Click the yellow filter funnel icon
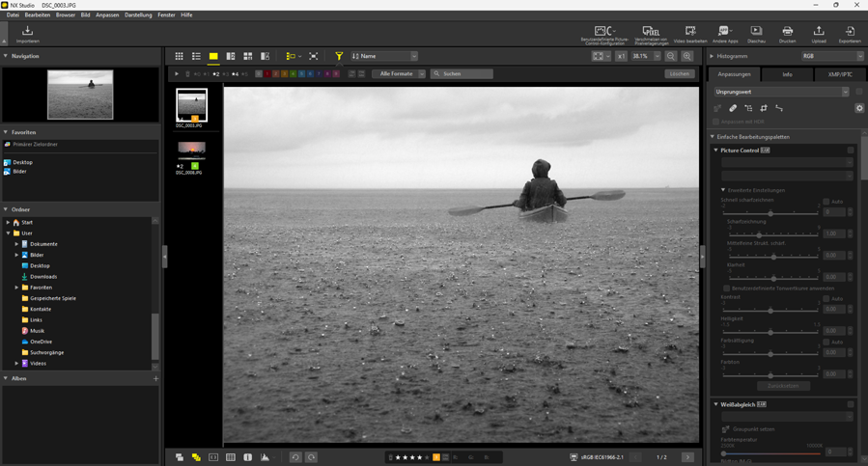 pyautogui.click(x=339, y=57)
